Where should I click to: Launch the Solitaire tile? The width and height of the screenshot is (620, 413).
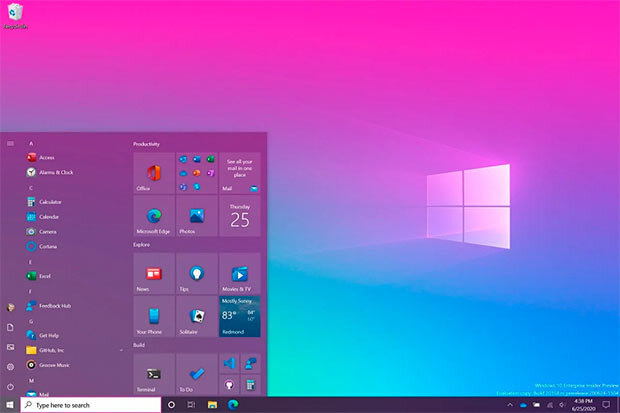(x=197, y=316)
